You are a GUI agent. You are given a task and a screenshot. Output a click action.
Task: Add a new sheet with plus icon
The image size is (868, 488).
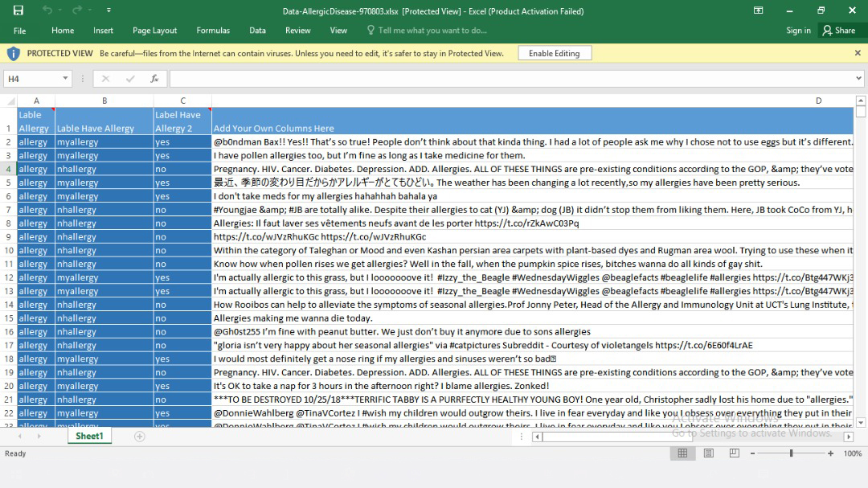[139, 437]
